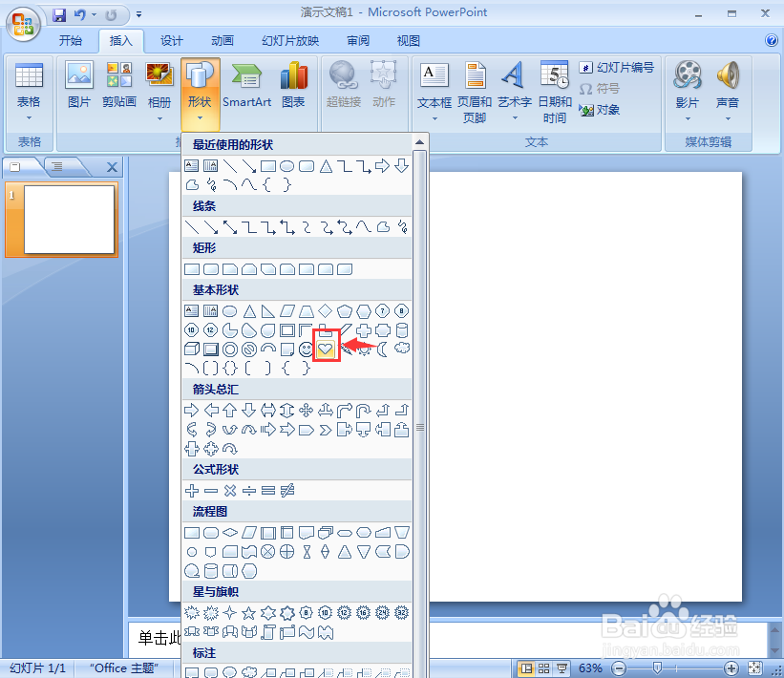Go to the Animations (动画) tab
Screen dimensions: 784x678
(222, 40)
